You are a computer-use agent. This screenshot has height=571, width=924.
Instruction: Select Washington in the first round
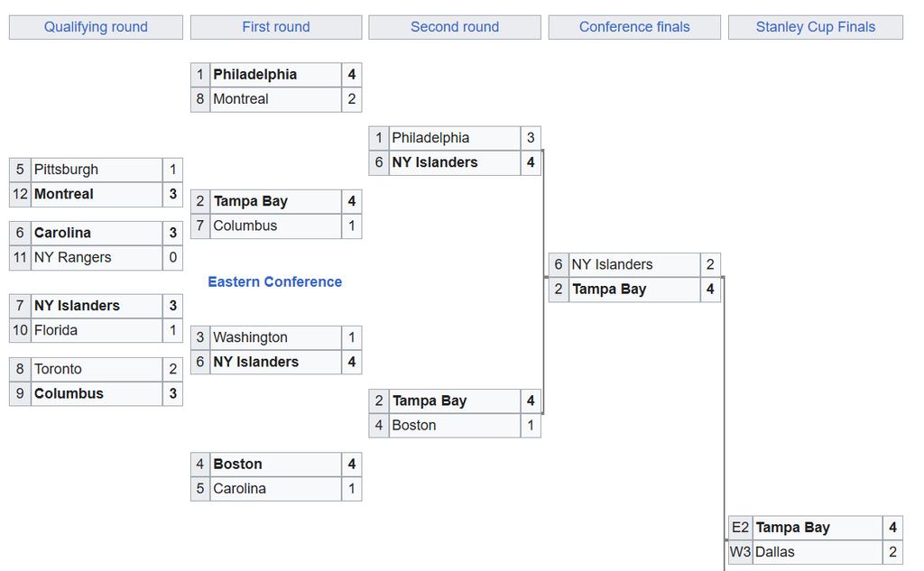(276, 337)
